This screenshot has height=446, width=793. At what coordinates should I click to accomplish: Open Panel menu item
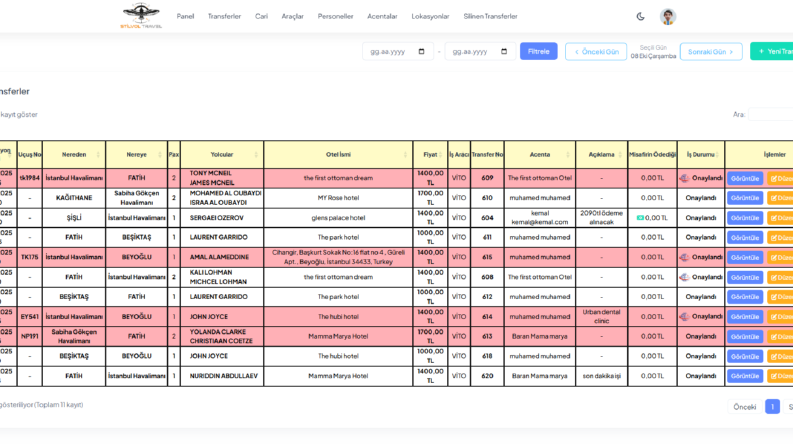click(185, 16)
